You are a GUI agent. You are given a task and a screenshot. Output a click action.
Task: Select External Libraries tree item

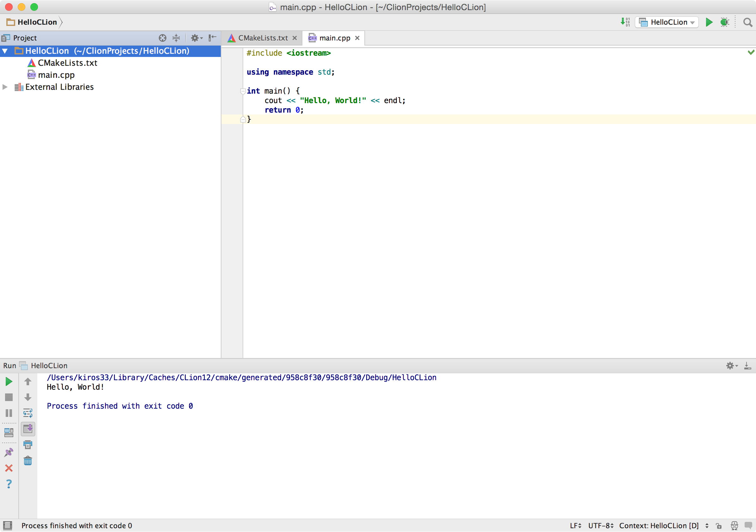54,87
